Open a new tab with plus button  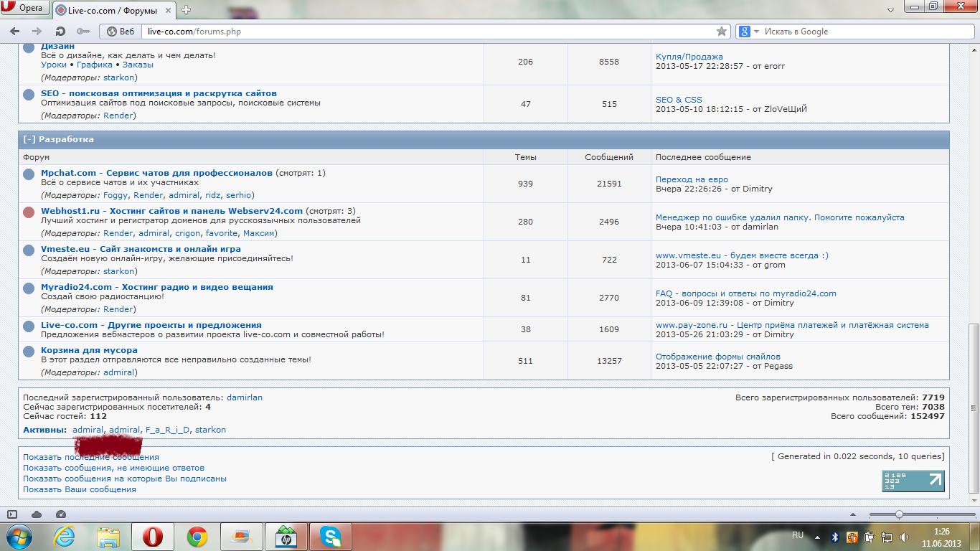tap(187, 10)
